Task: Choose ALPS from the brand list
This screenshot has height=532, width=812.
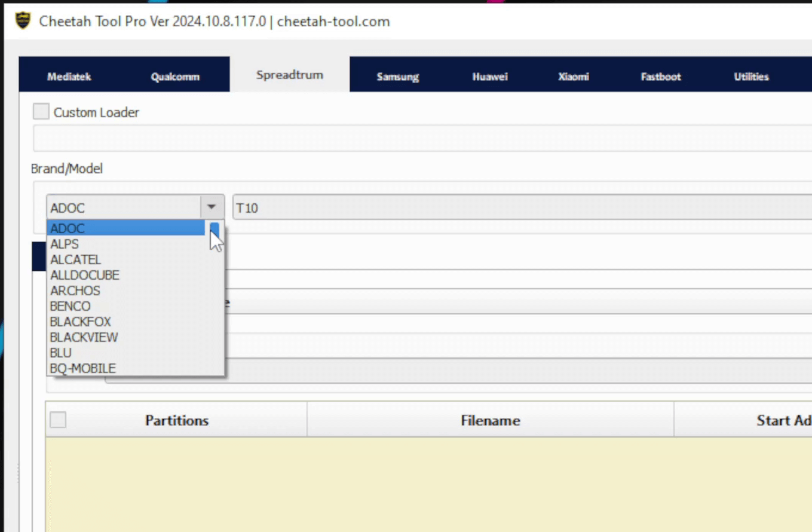Action: coord(126,244)
